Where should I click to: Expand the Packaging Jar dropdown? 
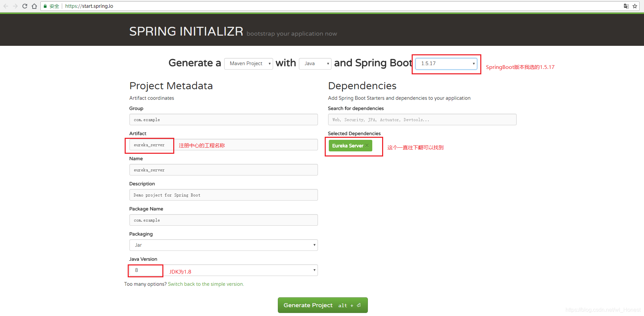[223, 245]
